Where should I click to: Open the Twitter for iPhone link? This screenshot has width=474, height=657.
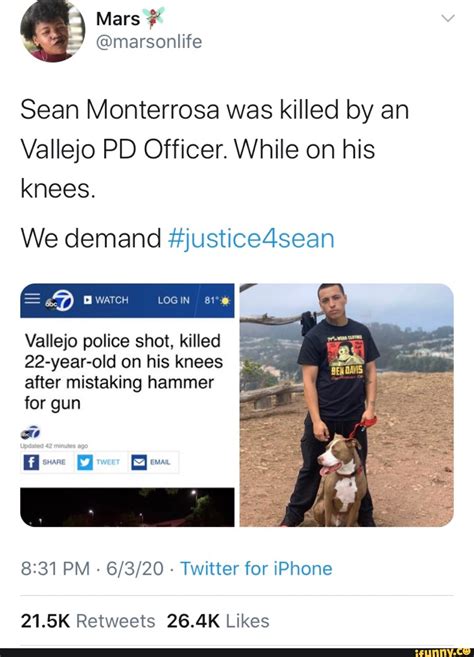point(256,569)
